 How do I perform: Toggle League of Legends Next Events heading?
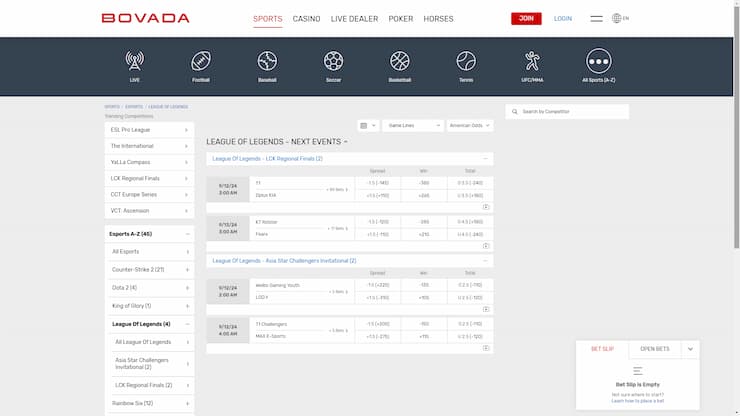point(277,142)
